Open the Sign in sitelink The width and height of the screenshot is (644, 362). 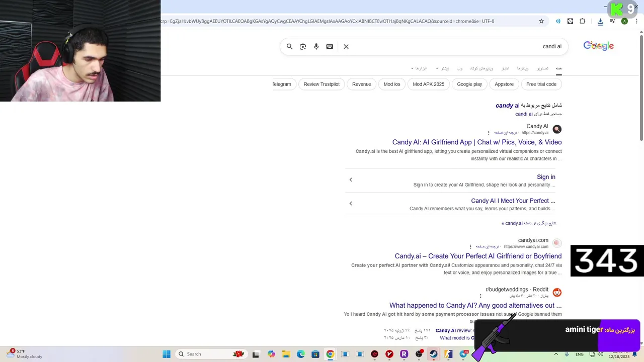tap(546, 177)
